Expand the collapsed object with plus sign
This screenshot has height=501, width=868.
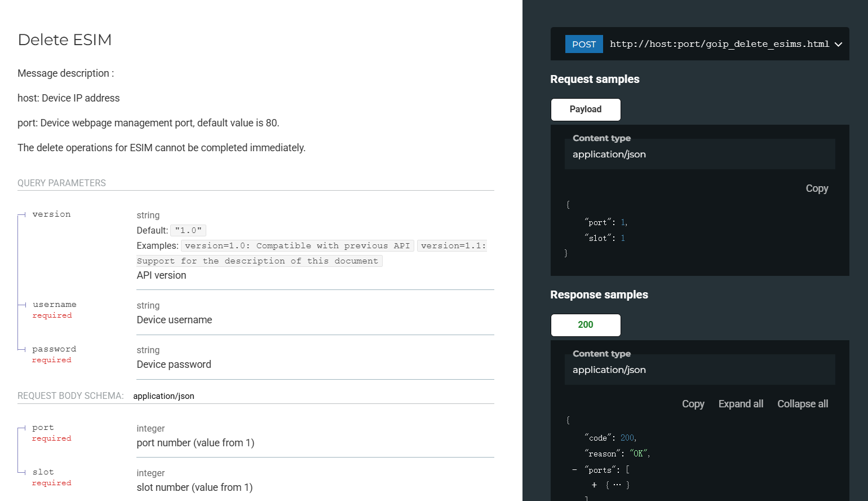point(594,485)
